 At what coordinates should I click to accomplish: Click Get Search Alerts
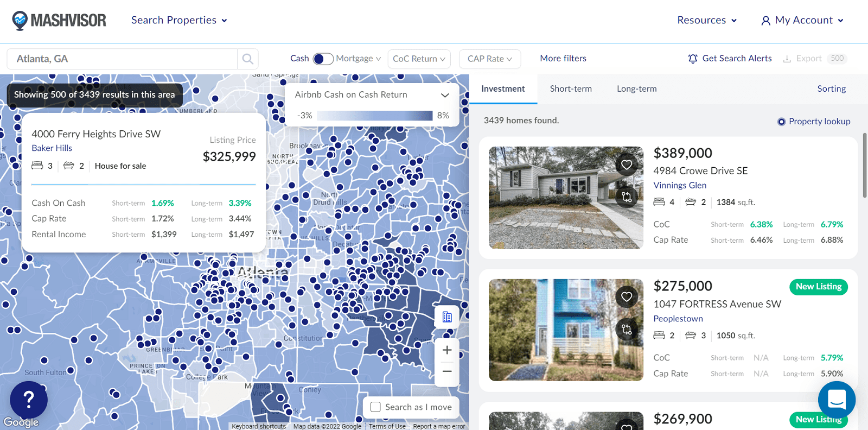pos(730,59)
